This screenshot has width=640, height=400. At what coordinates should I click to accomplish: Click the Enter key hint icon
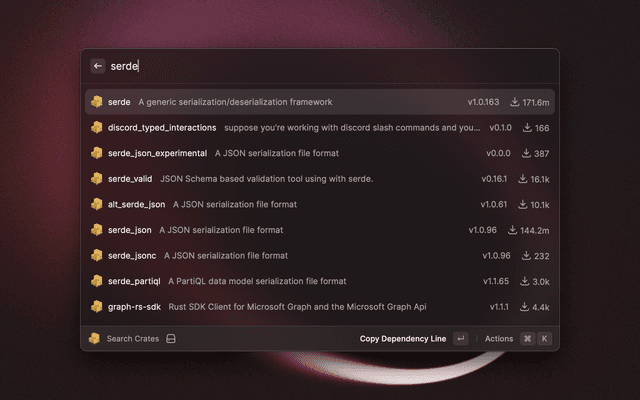pyautogui.click(x=460, y=339)
